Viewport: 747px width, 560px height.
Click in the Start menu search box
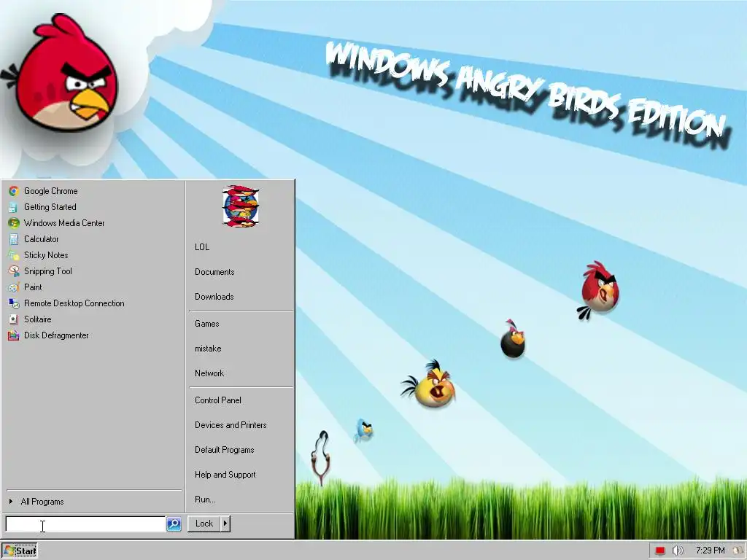click(85, 524)
